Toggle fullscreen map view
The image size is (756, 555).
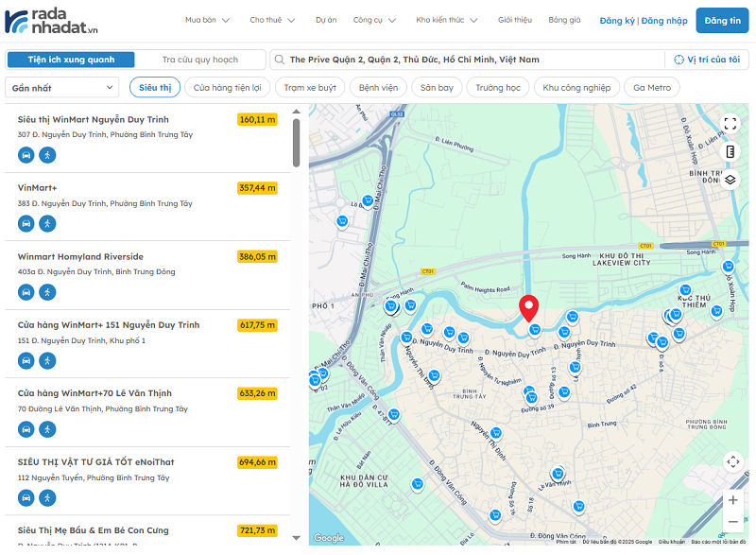[730, 124]
